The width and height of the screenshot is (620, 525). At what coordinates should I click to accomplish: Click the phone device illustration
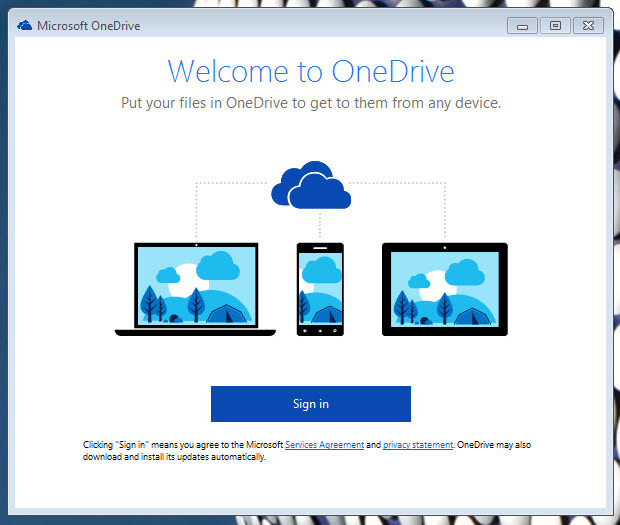click(320, 289)
